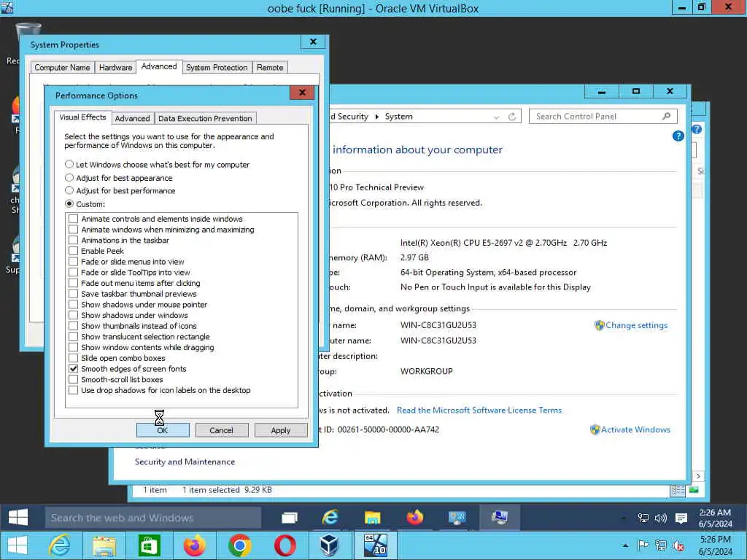Enable the Enable Peek checkbox

click(74, 251)
